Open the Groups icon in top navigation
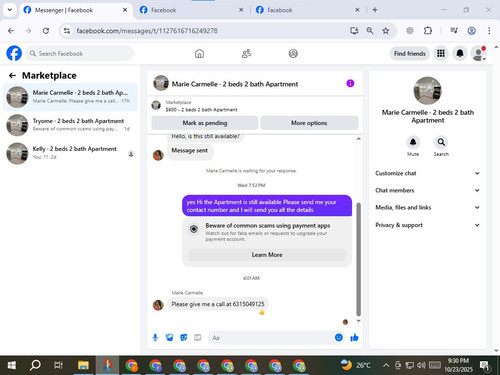500x375 pixels. tap(293, 53)
